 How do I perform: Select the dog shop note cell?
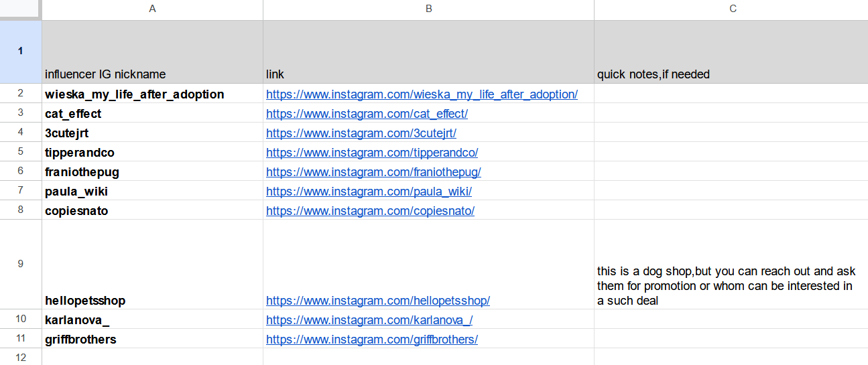[731, 264]
